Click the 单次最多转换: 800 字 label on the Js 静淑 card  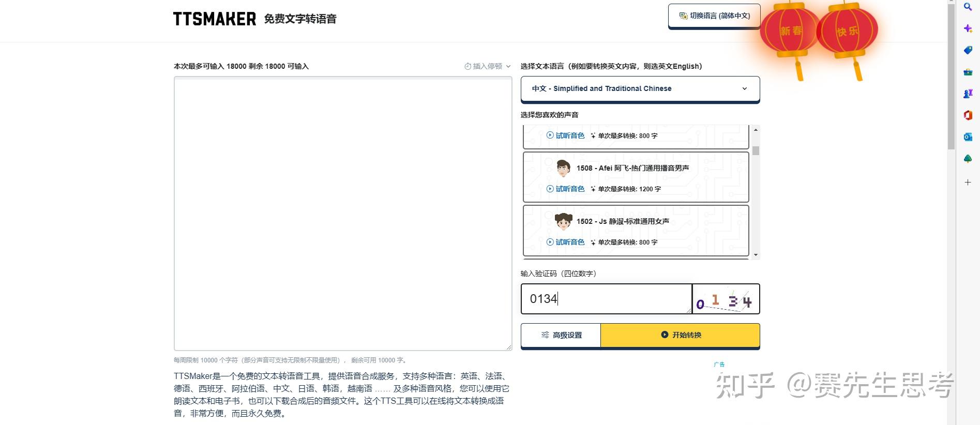tap(624, 242)
